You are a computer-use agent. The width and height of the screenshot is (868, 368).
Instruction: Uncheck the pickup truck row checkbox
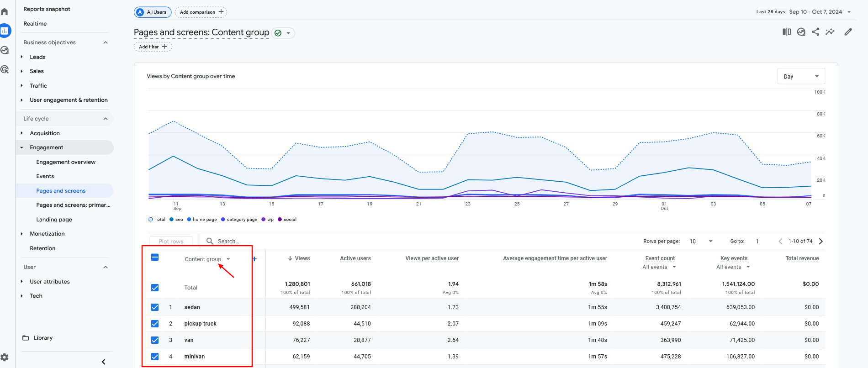(x=155, y=324)
